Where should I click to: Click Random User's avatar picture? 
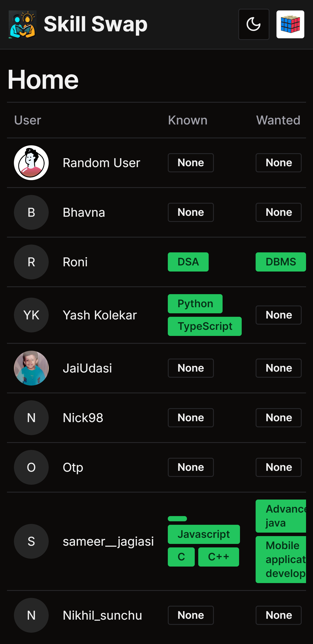[x=31, y=163]
